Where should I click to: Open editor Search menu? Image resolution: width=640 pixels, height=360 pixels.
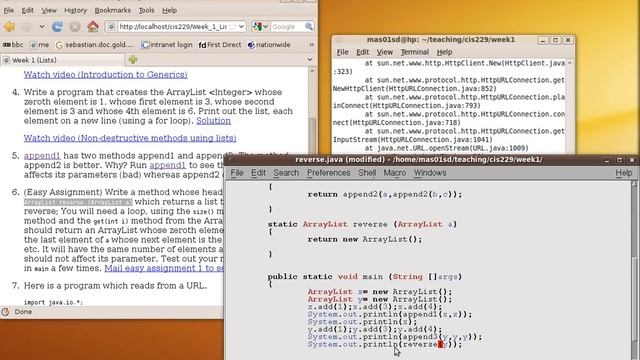[x=286, y=173]
